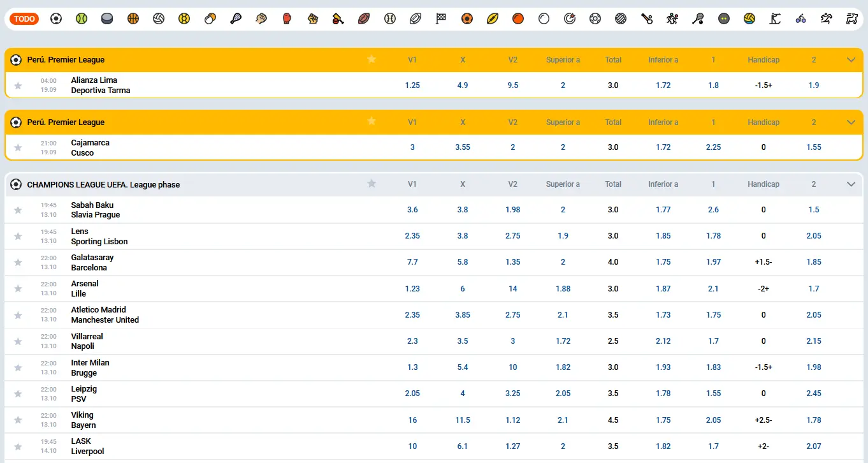Collapse first Perú Premier League section

click(x=851, y=60)
